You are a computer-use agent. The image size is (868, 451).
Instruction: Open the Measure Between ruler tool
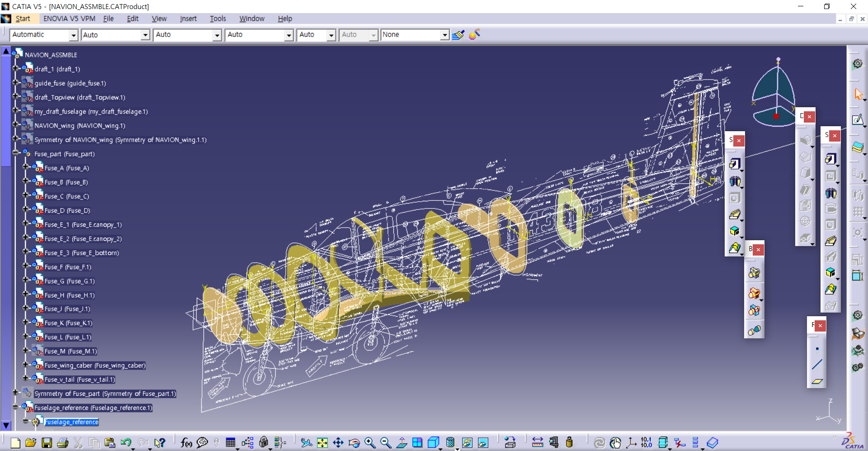(x=538, y=443)
